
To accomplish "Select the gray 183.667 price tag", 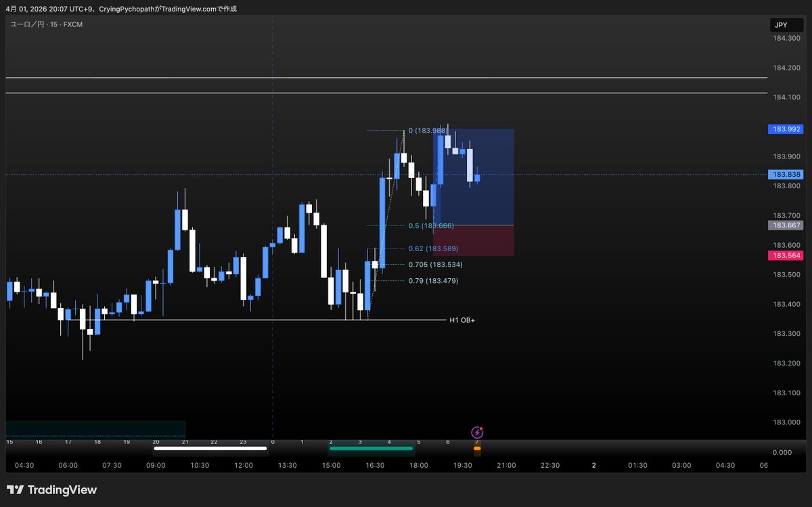I will (x=787, y=225).
